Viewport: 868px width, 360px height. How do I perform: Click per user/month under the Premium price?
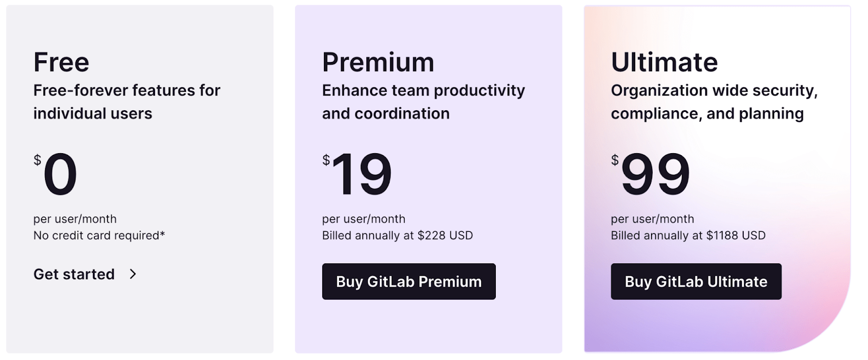point(363,219)
